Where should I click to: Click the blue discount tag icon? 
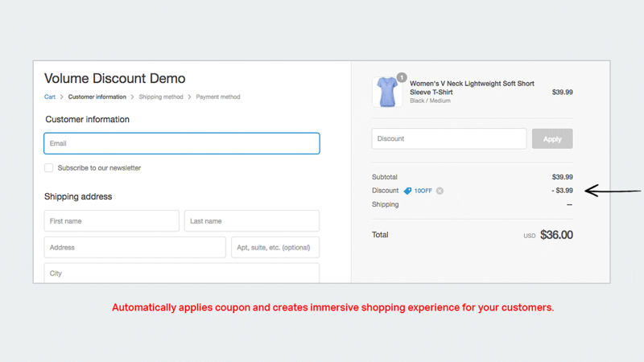coord(407,191)
